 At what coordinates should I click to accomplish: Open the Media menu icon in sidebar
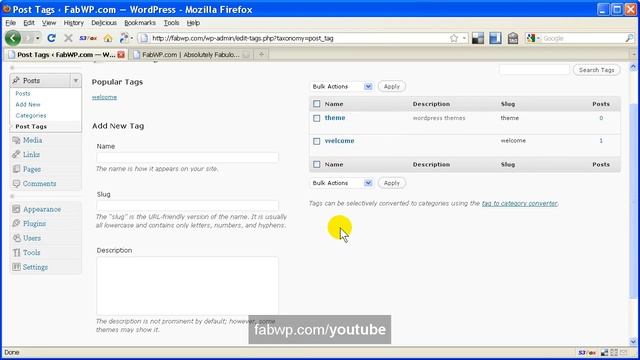pos(16,140)
